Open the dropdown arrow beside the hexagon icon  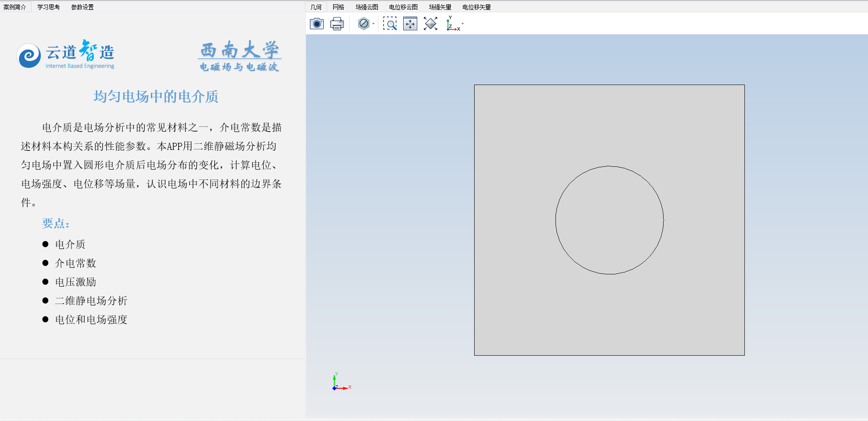(374, 23)
